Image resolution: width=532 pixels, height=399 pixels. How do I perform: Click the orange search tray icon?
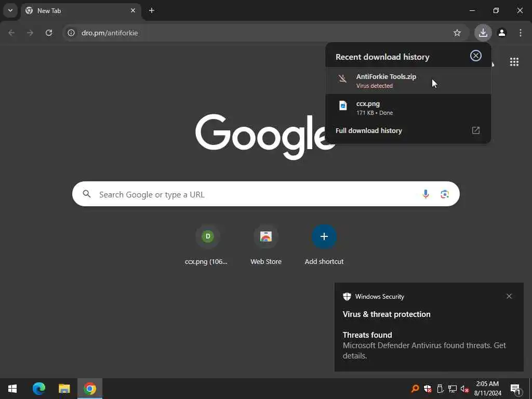pyautogui.click(x=415, y=389)
